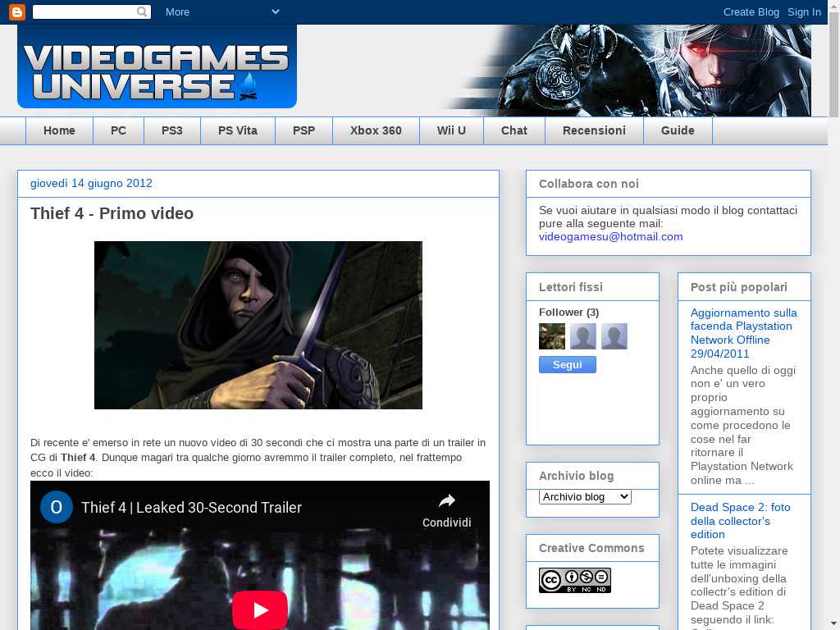Open the PC menu tab

click(x=118, y=130)
